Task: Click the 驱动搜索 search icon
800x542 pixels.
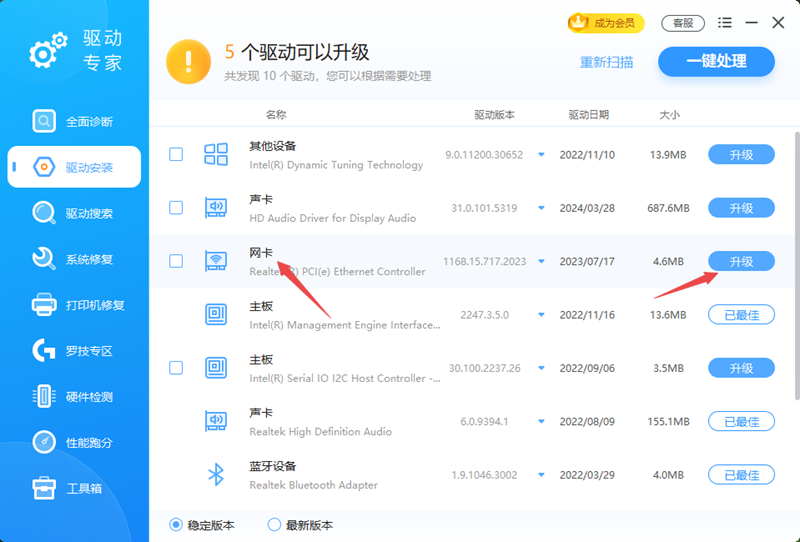Action: pyautogui.click(x=44, y=213)
